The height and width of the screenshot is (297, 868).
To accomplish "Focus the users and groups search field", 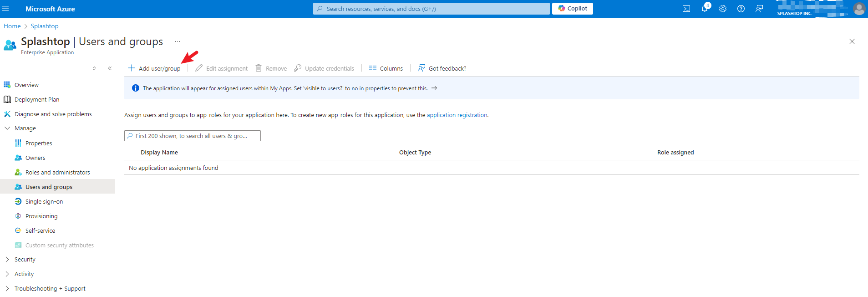I will [193, 136].
